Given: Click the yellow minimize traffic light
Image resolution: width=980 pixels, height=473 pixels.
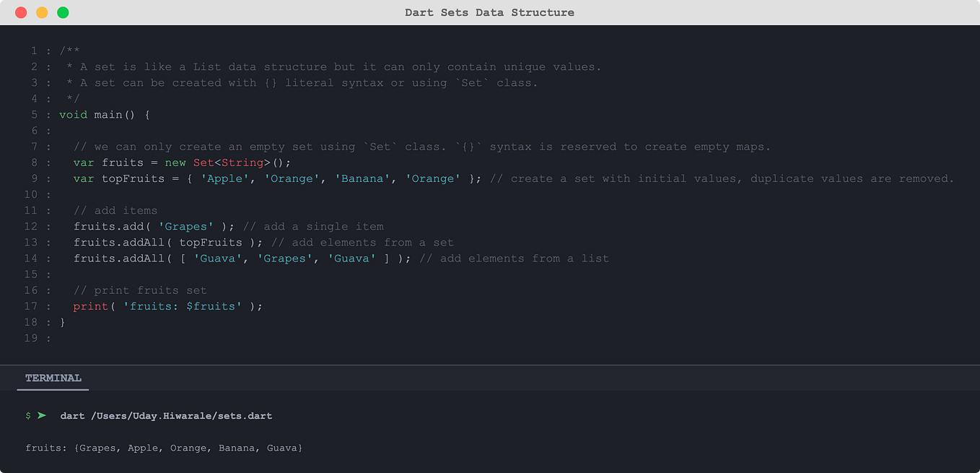Looking at the screenshot, I should coord(42,12).
